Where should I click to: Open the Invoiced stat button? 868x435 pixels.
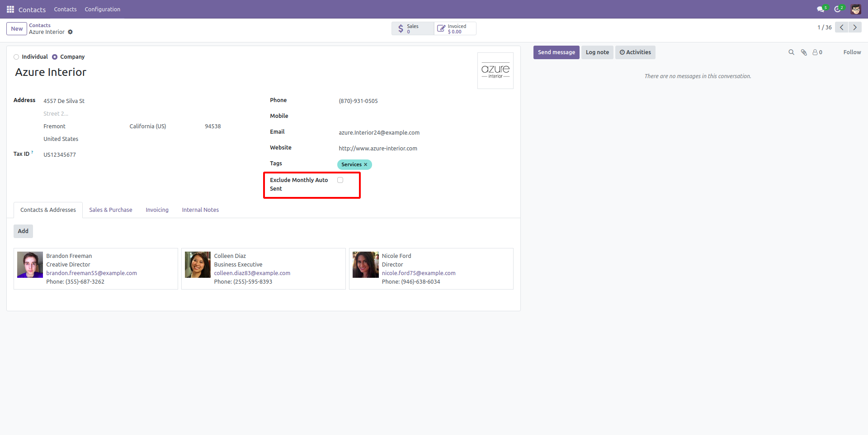click(455, 29)
